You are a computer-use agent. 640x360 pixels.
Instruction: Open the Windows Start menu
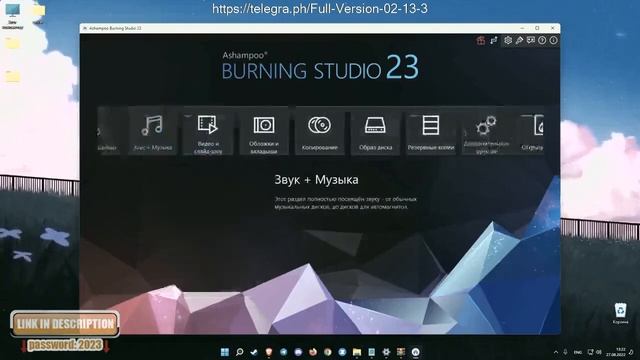pos(225,352)
